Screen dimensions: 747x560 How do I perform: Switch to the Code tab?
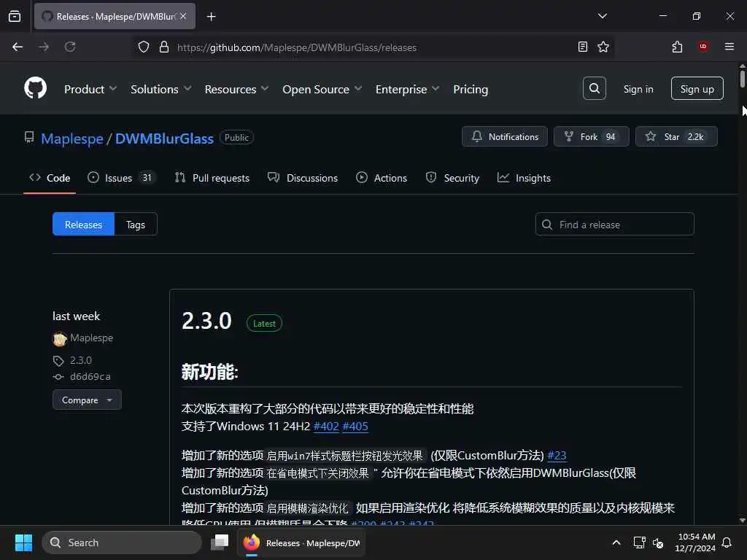point(50,178)
